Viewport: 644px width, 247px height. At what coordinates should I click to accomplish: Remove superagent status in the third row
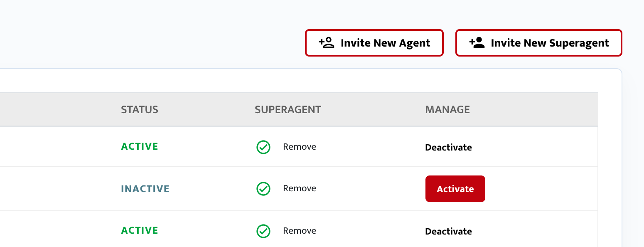300,231
